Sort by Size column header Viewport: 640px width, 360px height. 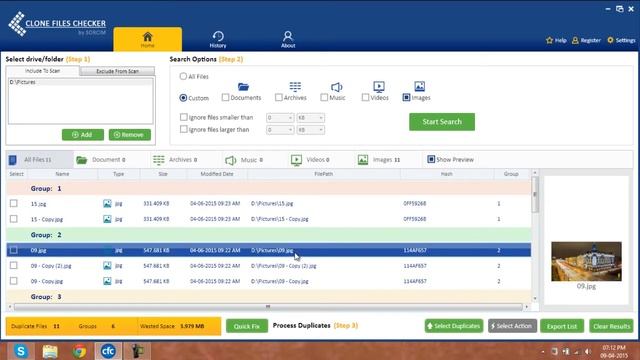pos(163,174)
